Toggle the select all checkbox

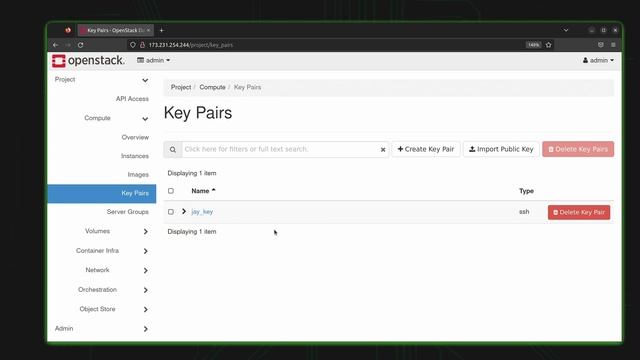pyautogui.click(x=171, y=191)
